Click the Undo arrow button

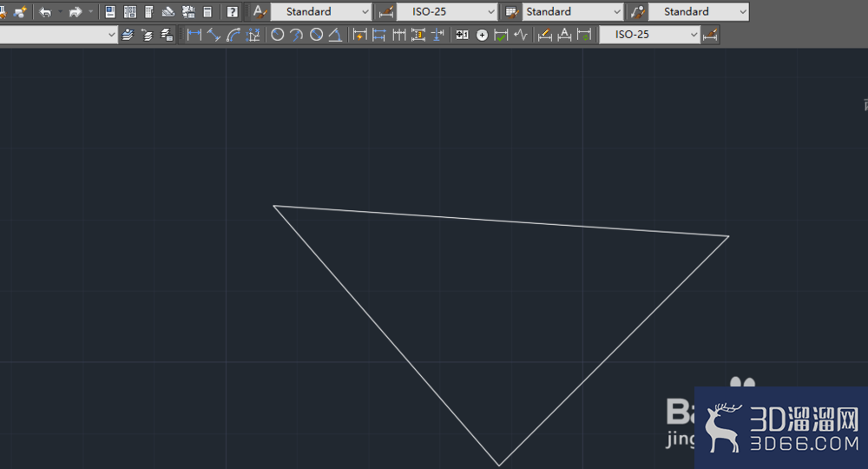(x=45, y=11)
